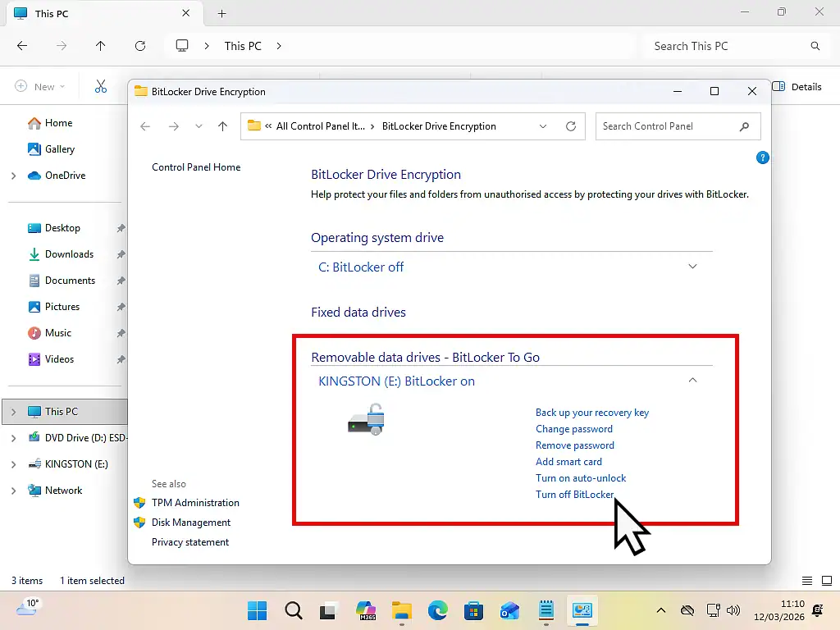Screen dimensions: 840x630
Task: Click Back up your recovery key
Action: click(592, 412)
